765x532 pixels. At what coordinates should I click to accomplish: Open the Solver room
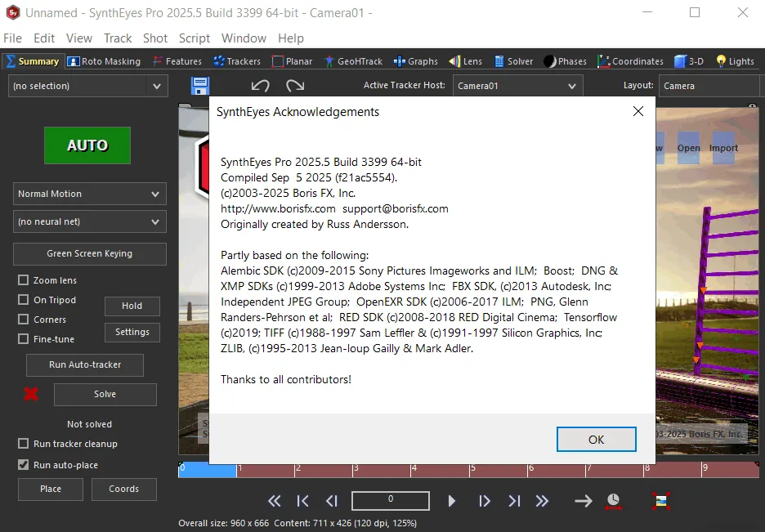pos(513,61)
